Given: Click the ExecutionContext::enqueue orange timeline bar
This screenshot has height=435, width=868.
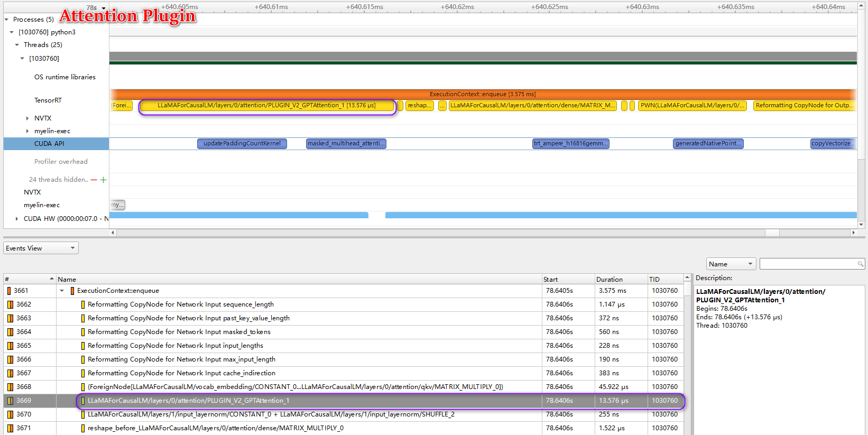Looking at the screenshot, I should tap(483, 94).
